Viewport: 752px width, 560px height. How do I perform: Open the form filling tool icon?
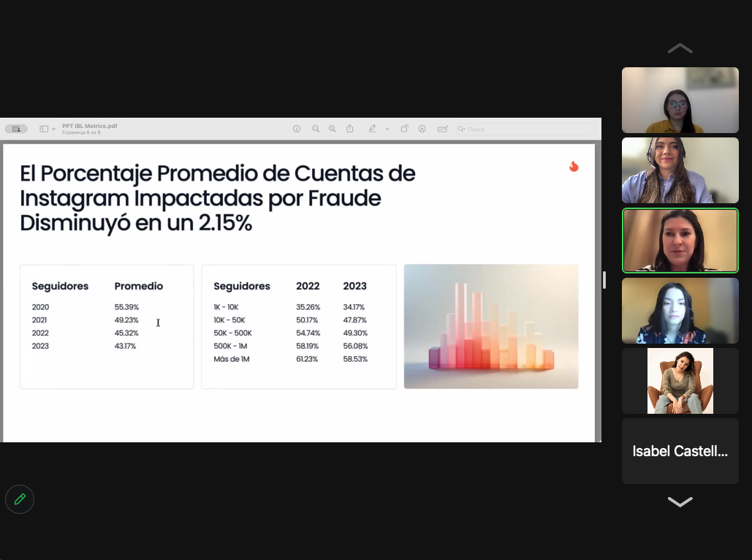443,129
